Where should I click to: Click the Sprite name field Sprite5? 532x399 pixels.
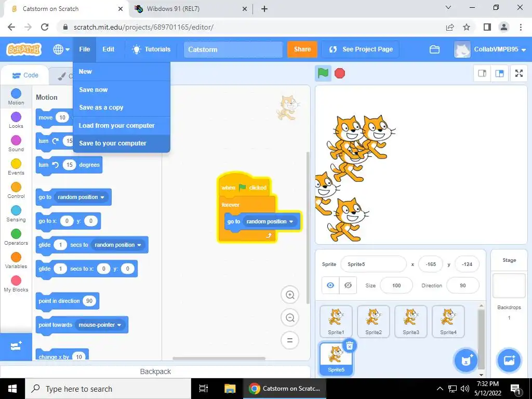point(373,264)
